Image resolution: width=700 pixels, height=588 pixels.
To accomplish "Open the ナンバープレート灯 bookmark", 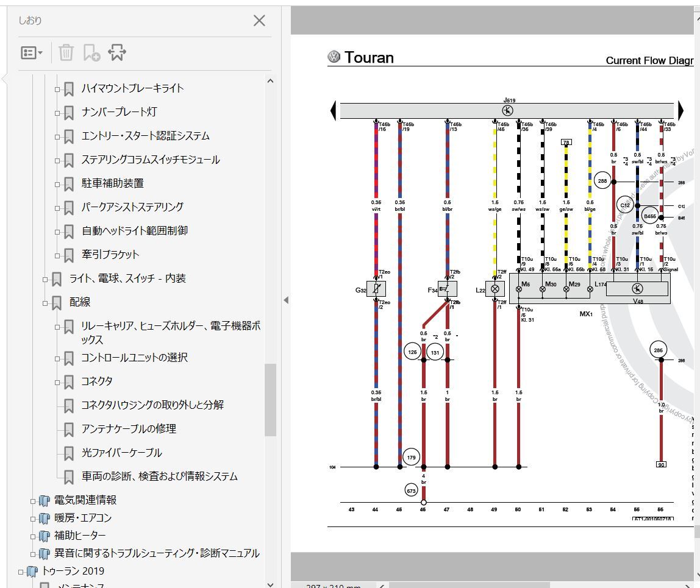I will [119, 112].
